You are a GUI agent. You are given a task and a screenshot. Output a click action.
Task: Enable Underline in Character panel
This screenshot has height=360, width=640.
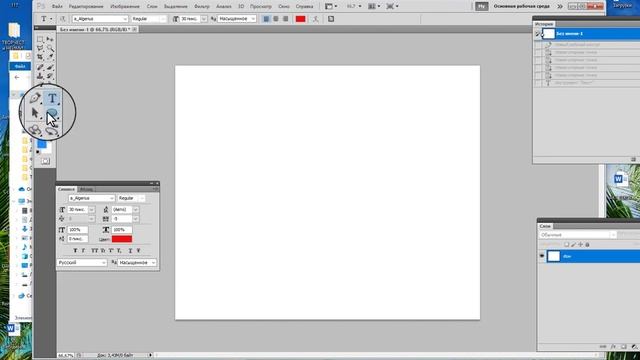[x=130, y=251]
